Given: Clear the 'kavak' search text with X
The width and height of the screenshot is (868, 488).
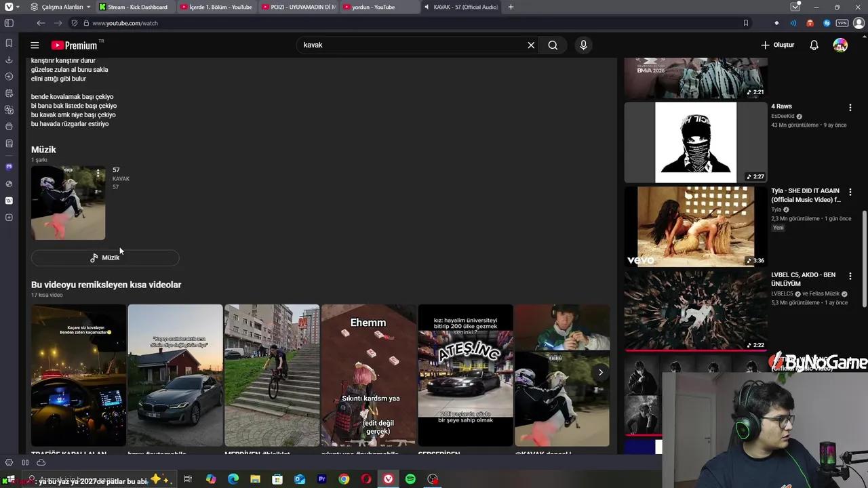Looking at the screenshot, I should 531,45.
